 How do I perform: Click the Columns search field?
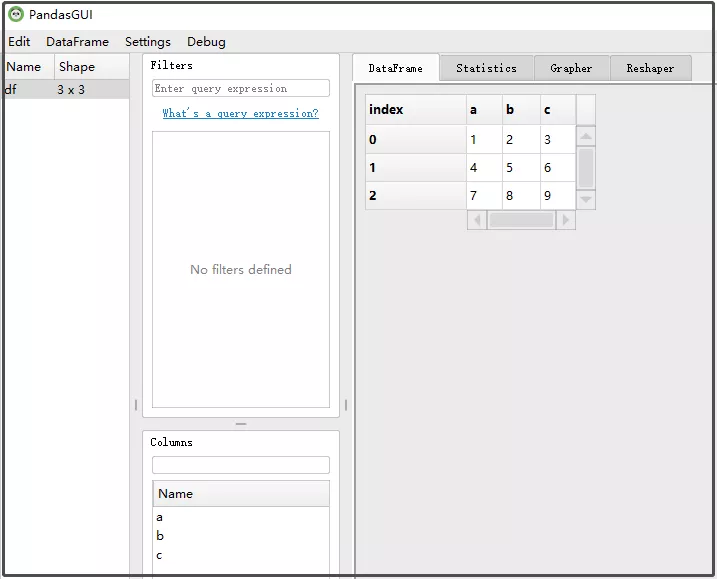(x=241, y=465)
